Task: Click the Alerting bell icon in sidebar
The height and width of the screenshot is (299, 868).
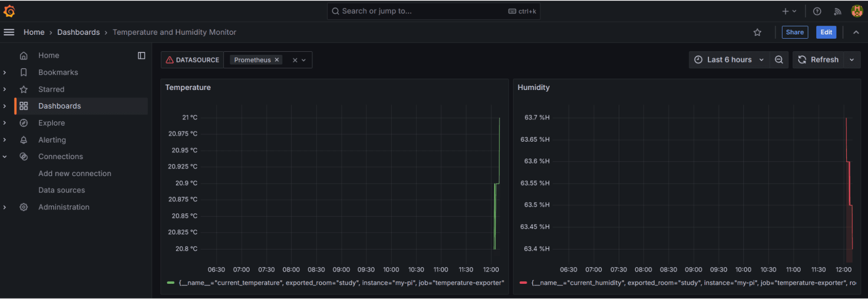Action: click(24, 140)
